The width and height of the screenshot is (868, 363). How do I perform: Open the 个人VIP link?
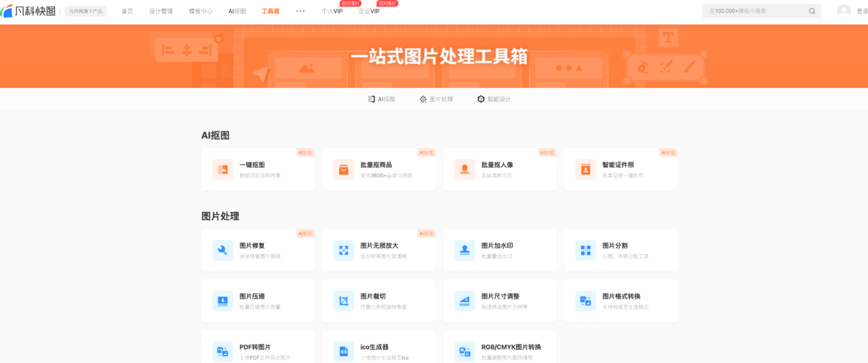tap(332, 11)
